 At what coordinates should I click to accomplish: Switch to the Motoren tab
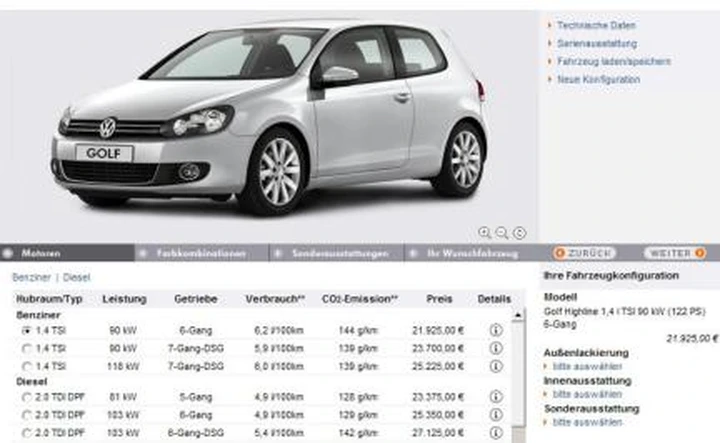click(67, 253)
